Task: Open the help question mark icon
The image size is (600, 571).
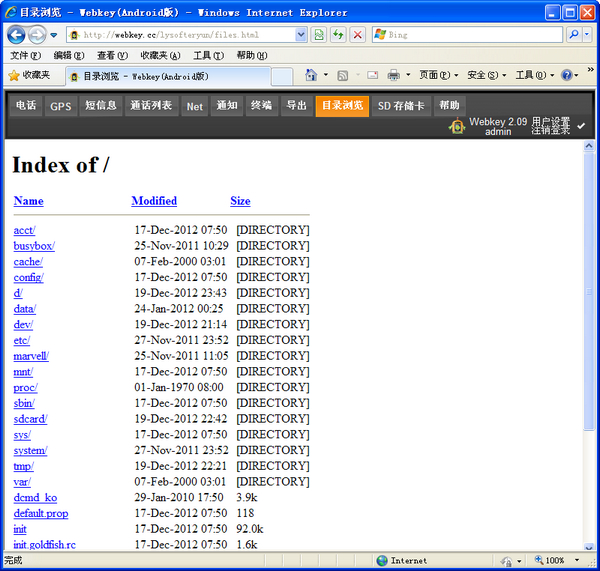Action: click(566, 75)
